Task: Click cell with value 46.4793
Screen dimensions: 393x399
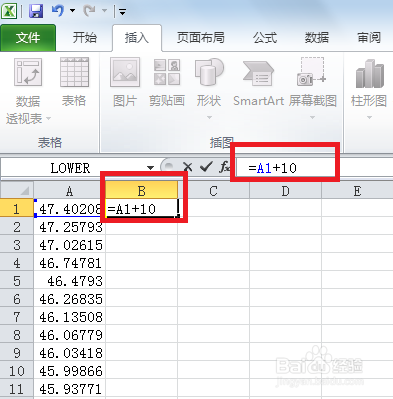Action: 69,281
